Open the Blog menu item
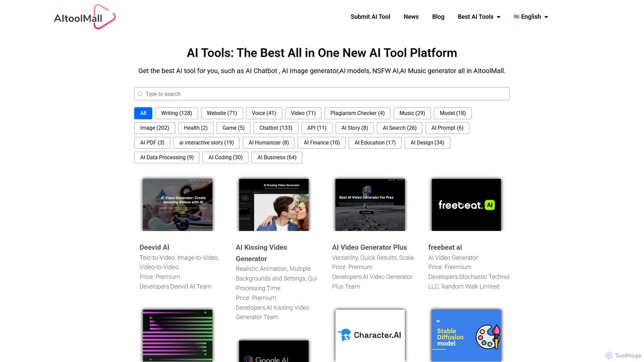The image size is (644, 362). pos(438,17)
